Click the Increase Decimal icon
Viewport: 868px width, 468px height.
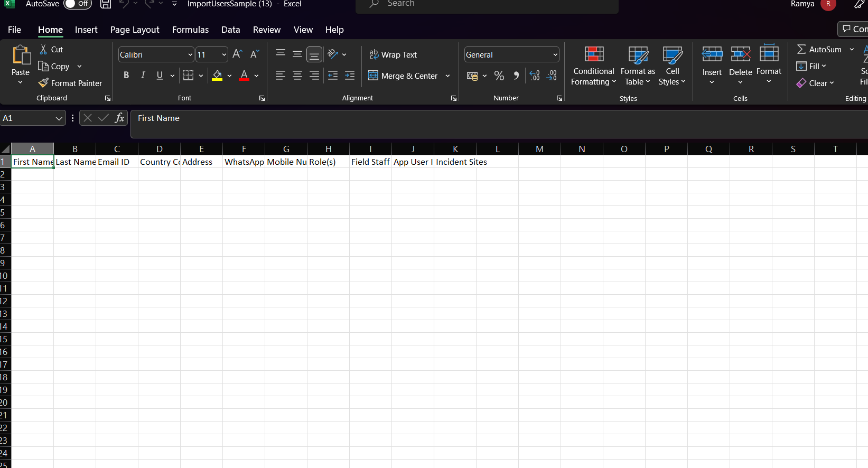[x=535, y=76]
